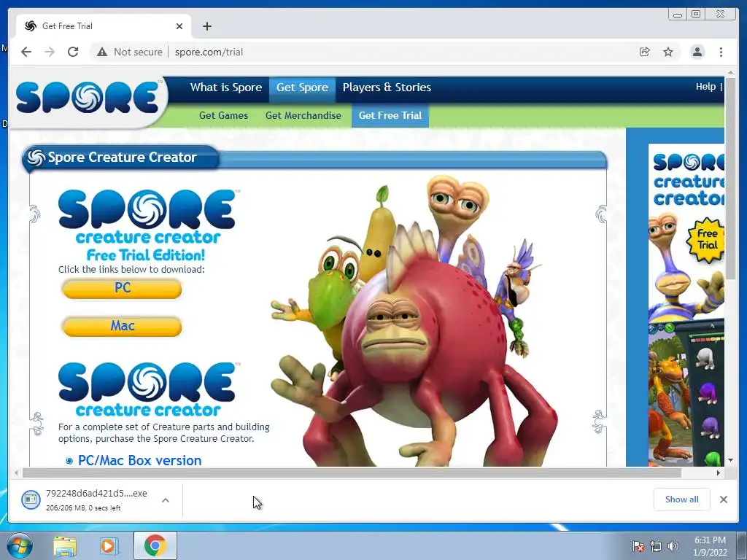Click the vertical scrollbar down arrow
747x560 pixels.
click(731, 460)
